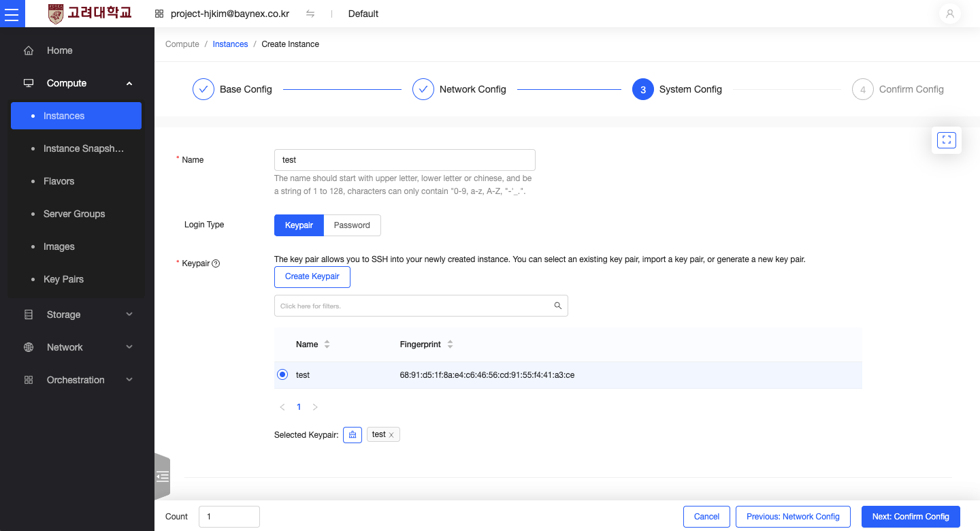Screen dimensions: 980x531
Task: Click the Base Config checkmark step
Action: [x=203, y=89]
